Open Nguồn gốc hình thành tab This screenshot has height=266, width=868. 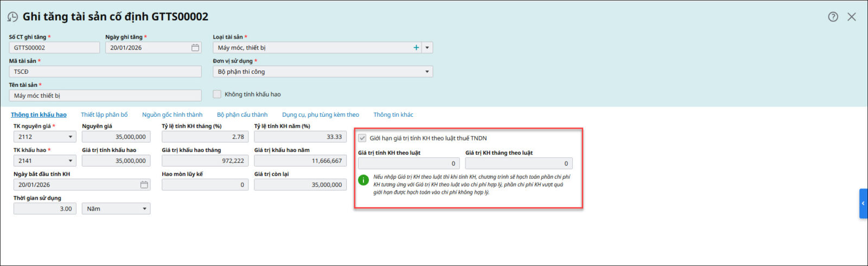click(x=172, y=115)
